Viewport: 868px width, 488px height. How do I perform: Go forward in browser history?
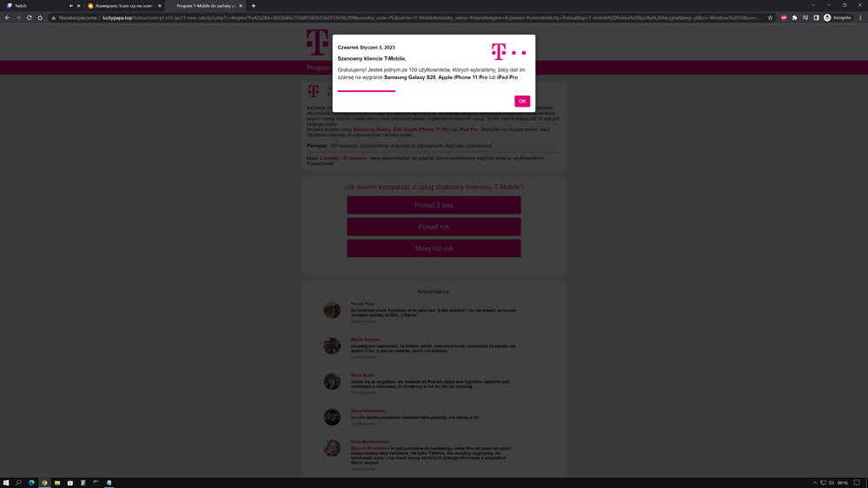tap(18, 17)
